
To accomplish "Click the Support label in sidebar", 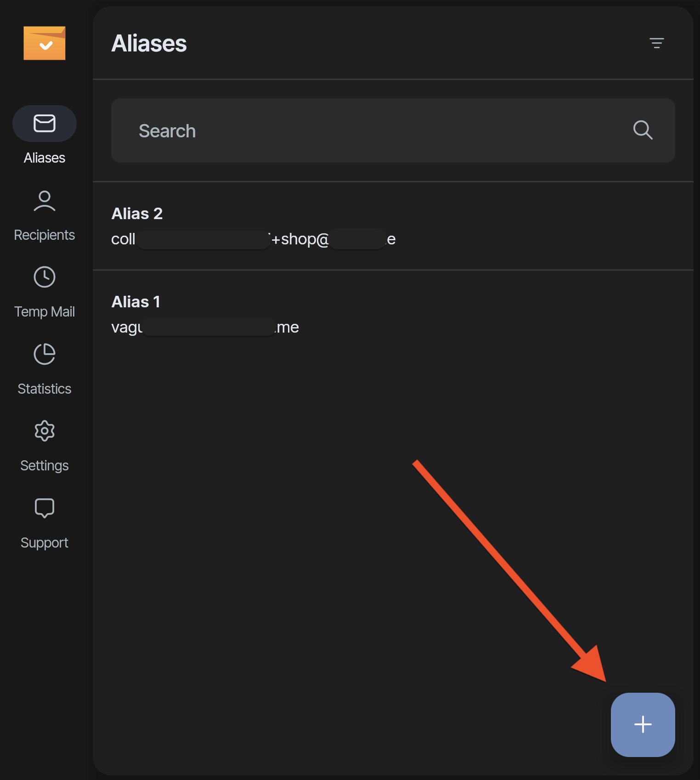I will pos(45,543).
